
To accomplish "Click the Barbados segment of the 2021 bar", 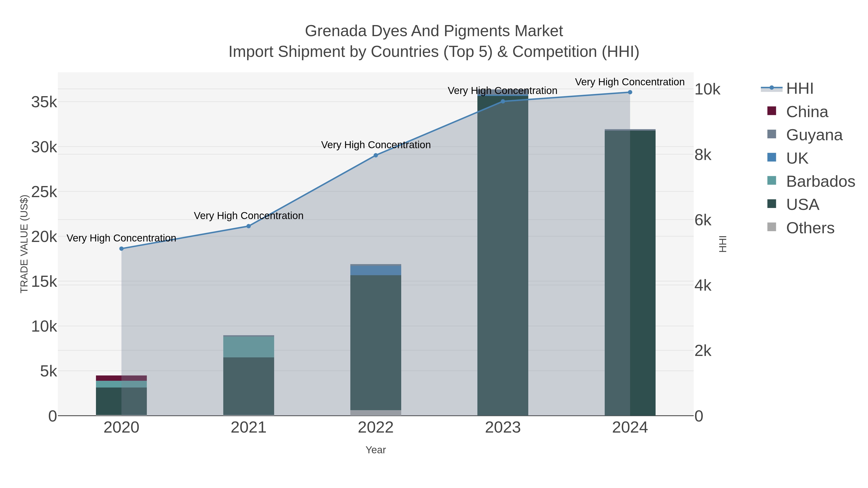I will point(249,347).
